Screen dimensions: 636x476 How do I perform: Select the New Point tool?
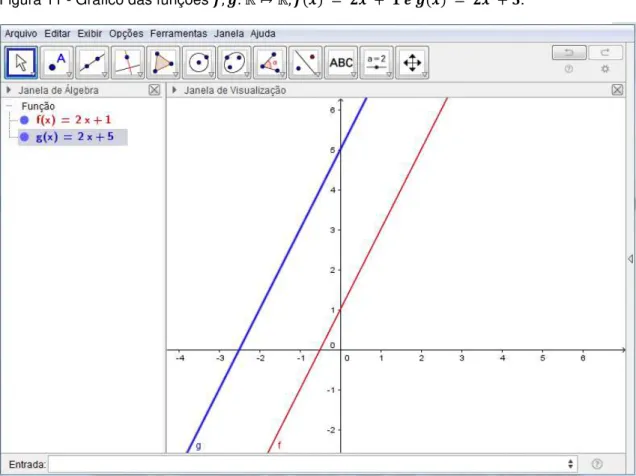[57, 62]
